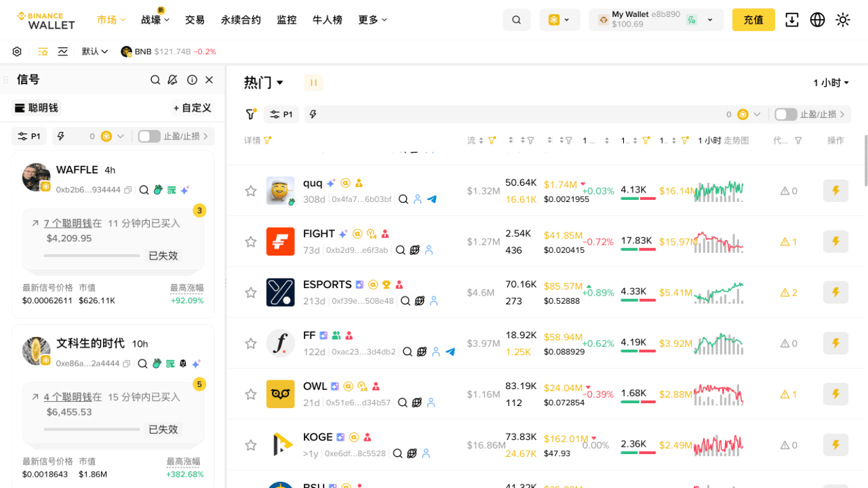Open the 热门 dropdown
Image resolution: width=868 pixels, height=488 pixels.
pos(264,83)
